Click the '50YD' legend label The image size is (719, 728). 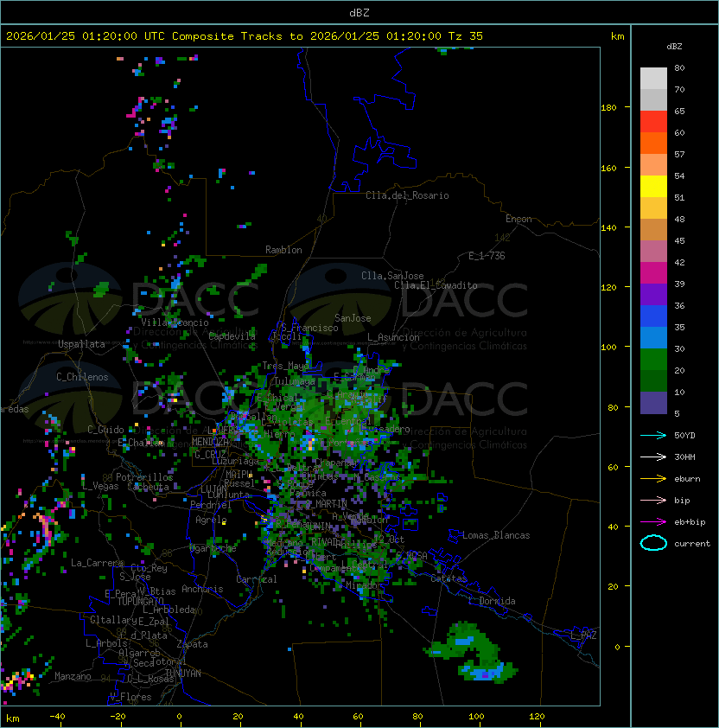[684, 435]
